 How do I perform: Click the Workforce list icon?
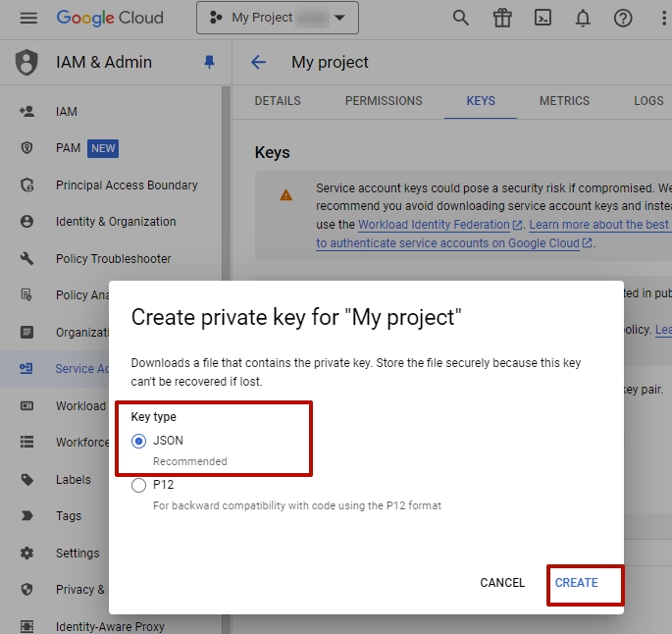click(x=26, y=442)
